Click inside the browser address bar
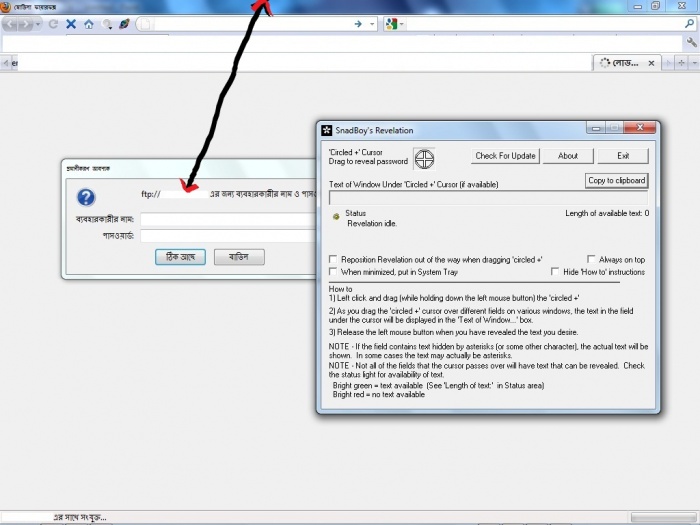Screen dimensions: 700x525 click(x=252, y=24)
